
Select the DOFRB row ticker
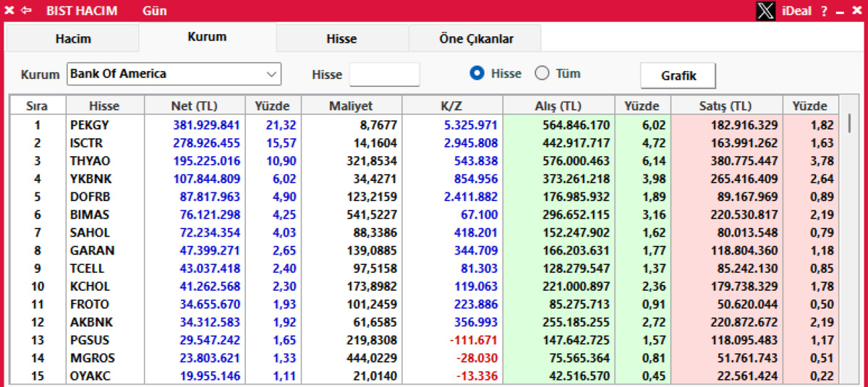click(90, 197)
